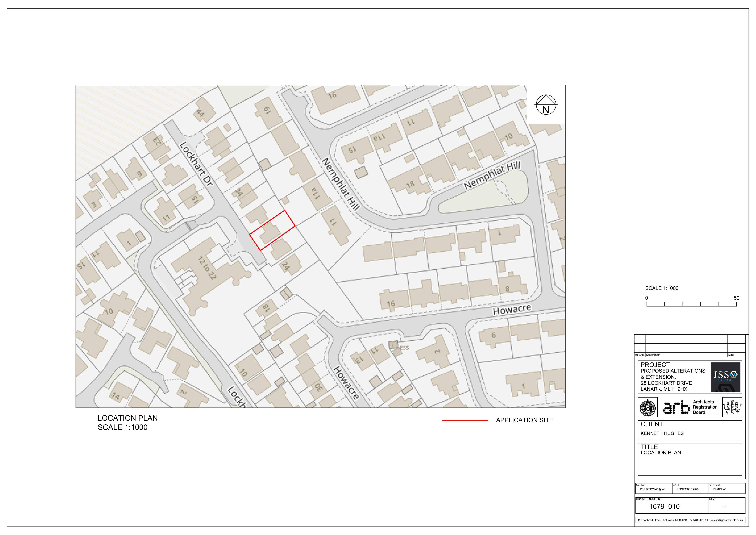Click the JSS Architects logo
Viewport: 756px width, 535px height.
[x=725, y=377]
